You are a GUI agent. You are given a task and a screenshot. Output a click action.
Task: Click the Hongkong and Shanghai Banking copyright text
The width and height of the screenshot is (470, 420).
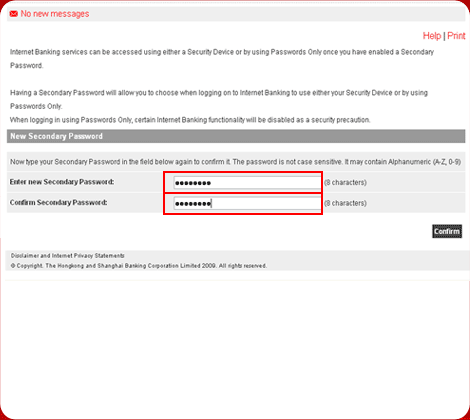[139, 266]
